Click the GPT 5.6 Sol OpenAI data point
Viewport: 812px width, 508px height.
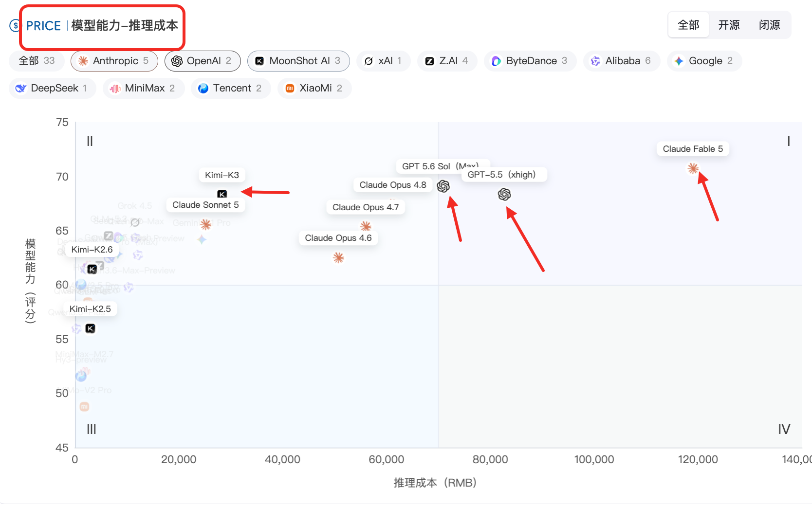(x=443, y=186)
